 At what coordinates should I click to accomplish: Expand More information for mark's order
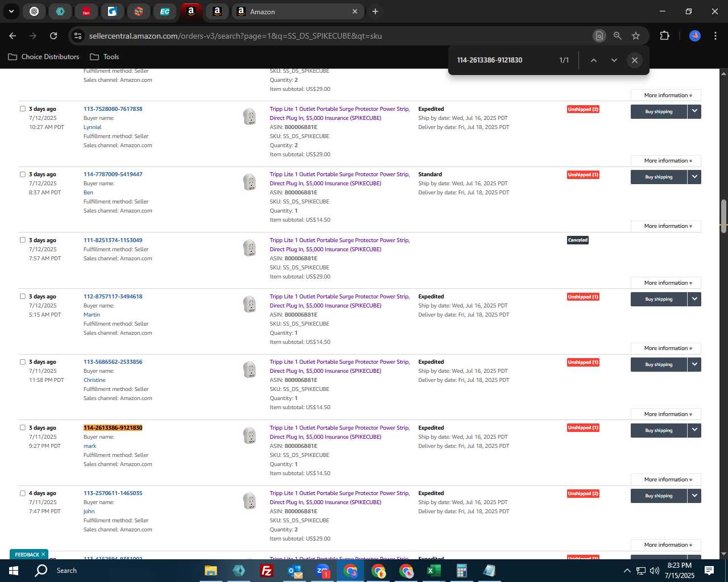point(665,480)
